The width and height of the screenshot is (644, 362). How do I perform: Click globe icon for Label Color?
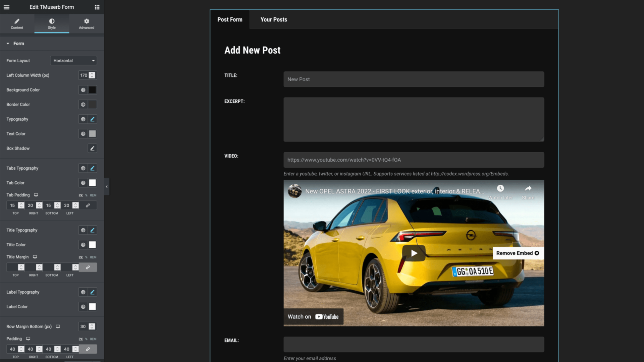(83, 307)
